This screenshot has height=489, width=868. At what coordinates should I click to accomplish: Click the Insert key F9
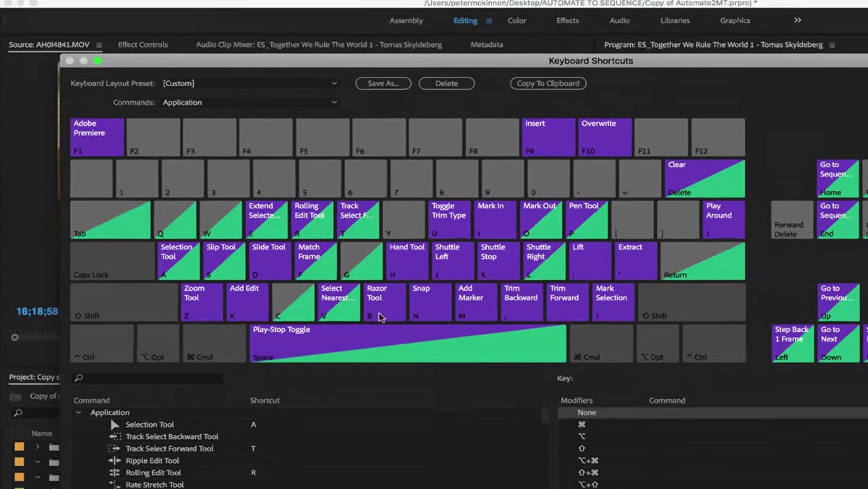pyautogui.click(x=548, y=137)
